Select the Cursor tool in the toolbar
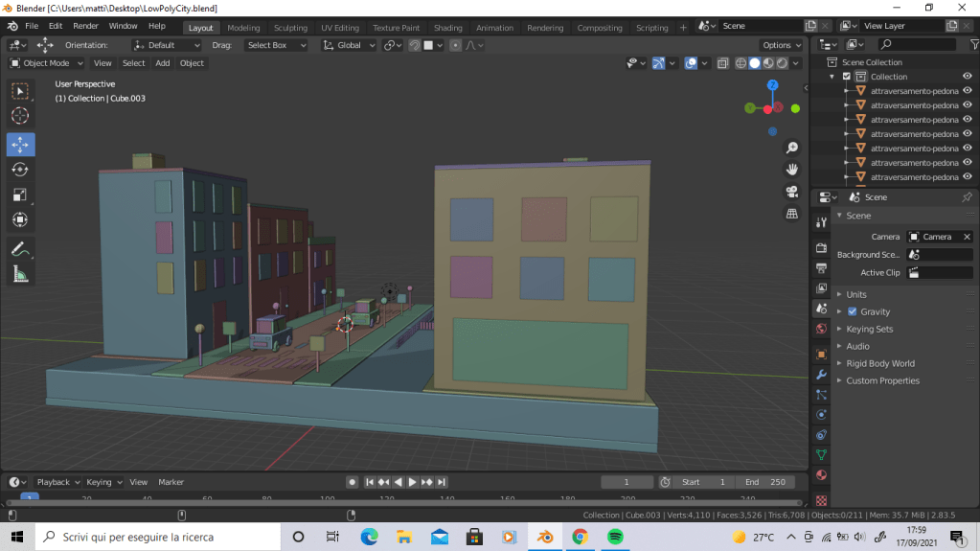Image resolution: width=980 pixels, height=551 pixels. [20, 115]
